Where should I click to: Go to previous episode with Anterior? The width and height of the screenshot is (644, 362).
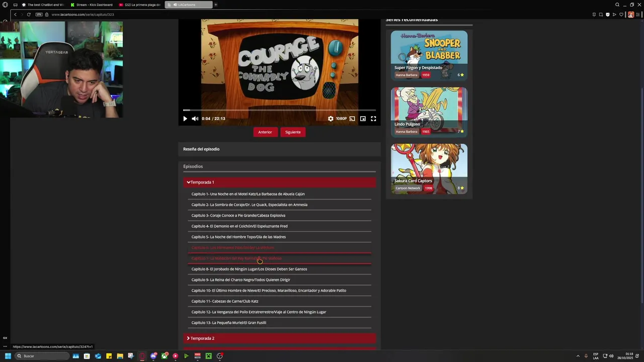[265, 132]
